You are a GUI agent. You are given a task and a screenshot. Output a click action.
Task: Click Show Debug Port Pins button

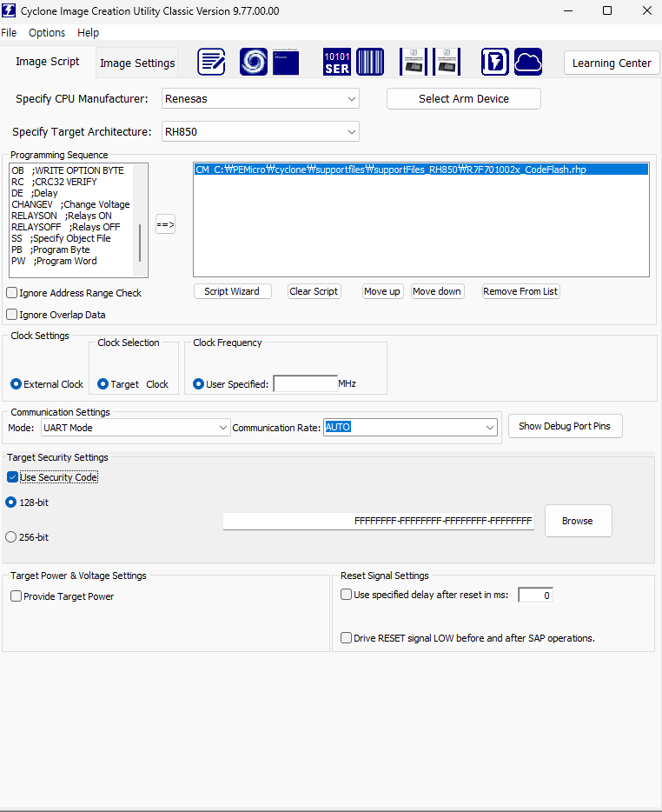click(x=565, y=426)
